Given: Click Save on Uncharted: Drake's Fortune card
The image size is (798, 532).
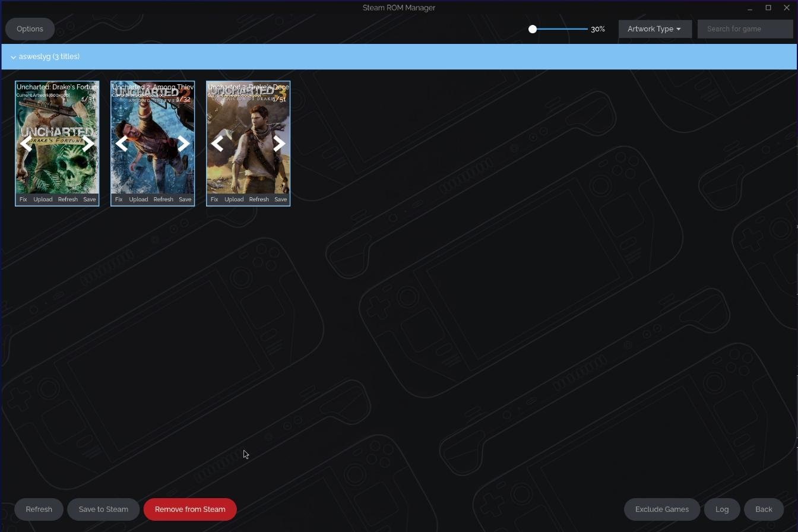Looking at the screenshot, I should tap(90, 199).
